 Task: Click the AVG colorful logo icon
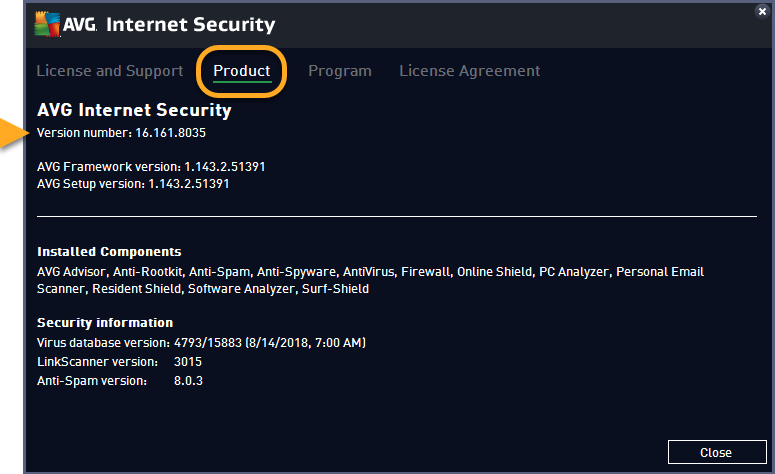pyautogui.click(x=47, y=24)
